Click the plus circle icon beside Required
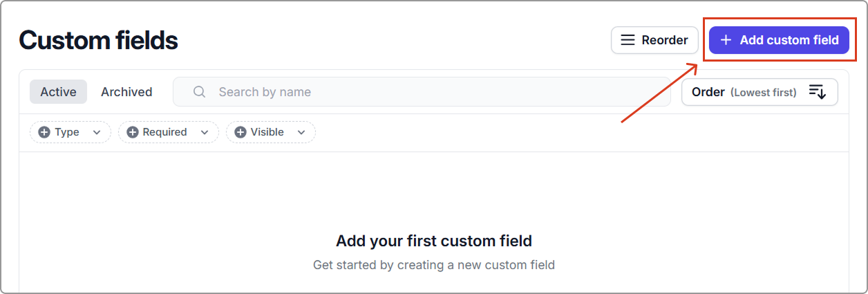The width and height of the screenshot is (868, 294). tap(133, 132)
